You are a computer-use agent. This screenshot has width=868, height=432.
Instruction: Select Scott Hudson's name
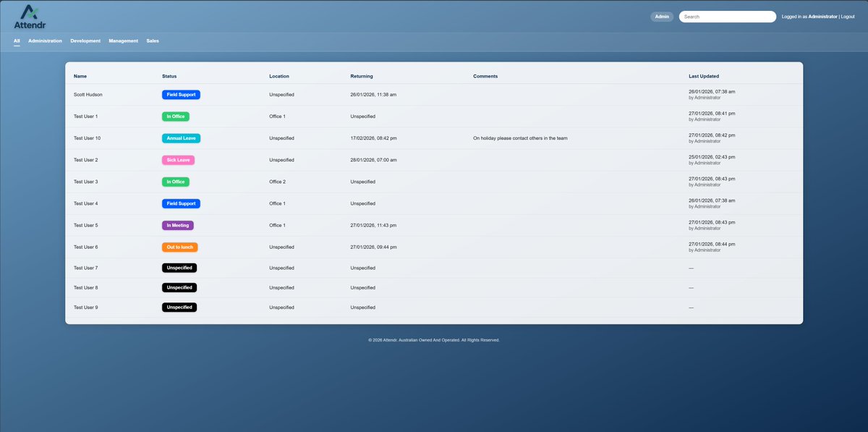[x=88, y=95]
